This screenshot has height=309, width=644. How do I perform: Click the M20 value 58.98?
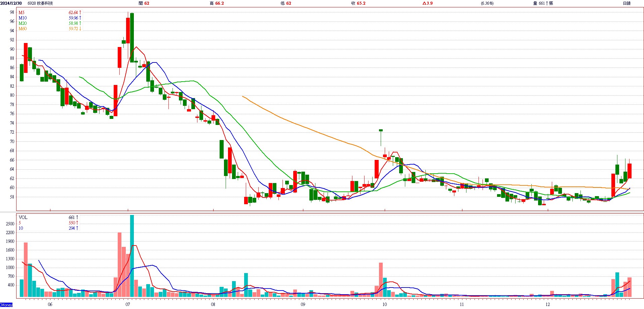[73, 24]
